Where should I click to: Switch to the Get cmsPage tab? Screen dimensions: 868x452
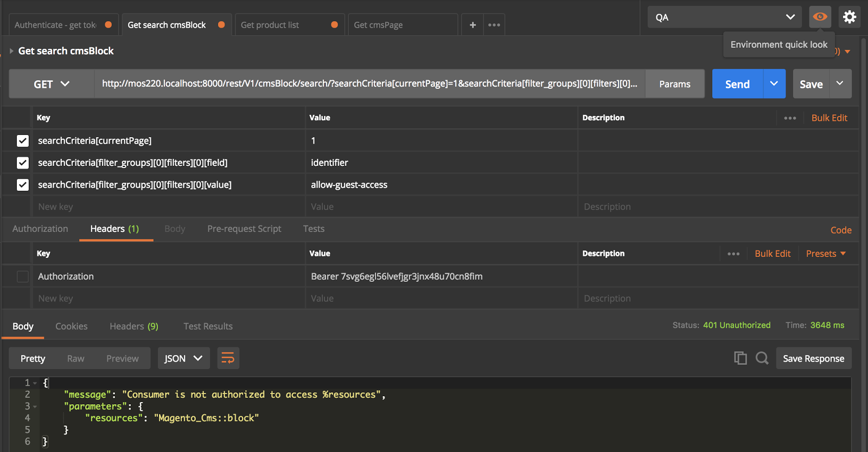tap(403, 25)
